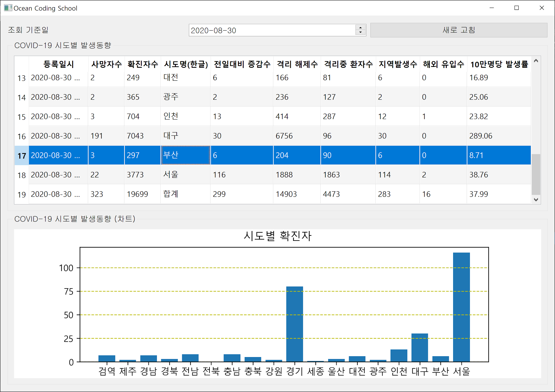Click the 대구 cell in the table
555x392 pixels.
click(x=186, y=136)
